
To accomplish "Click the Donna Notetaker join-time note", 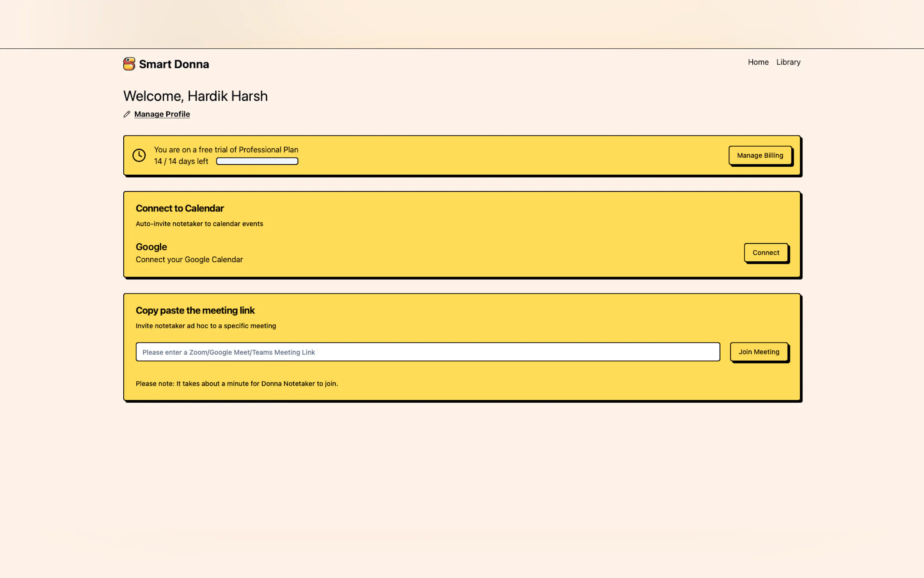I will 236,383.
